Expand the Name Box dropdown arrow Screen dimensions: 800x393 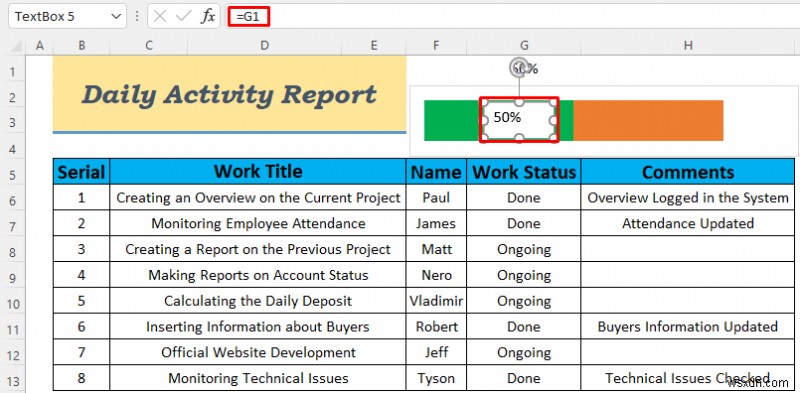click(x=115, y=16)
